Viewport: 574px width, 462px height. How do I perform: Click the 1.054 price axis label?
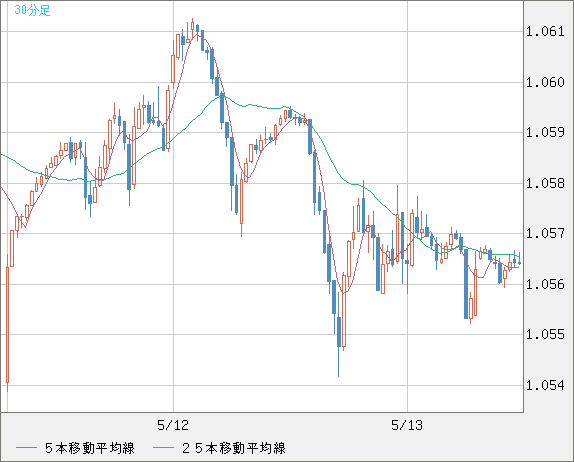545,385
